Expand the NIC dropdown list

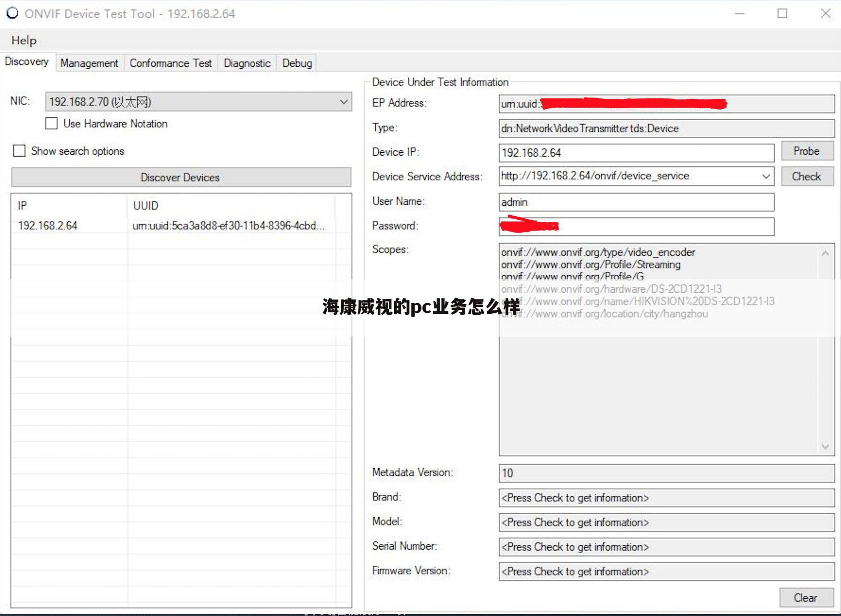click(x=344, y=102)
